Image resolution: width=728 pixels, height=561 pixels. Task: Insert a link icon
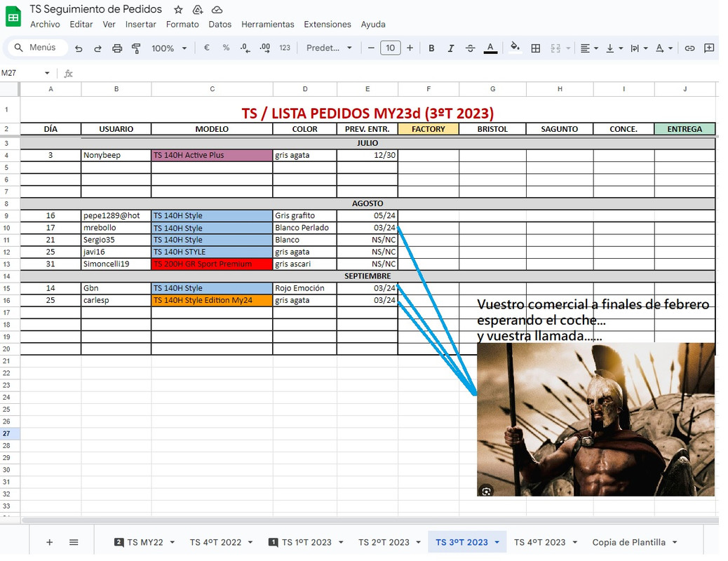point(689,48)
